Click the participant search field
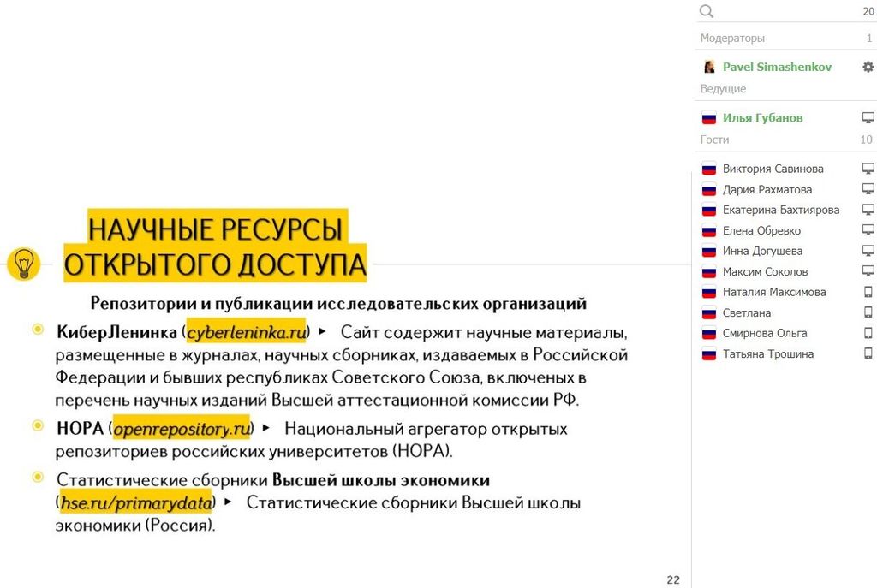Screen dimensions: 877x588 [786, 11]
